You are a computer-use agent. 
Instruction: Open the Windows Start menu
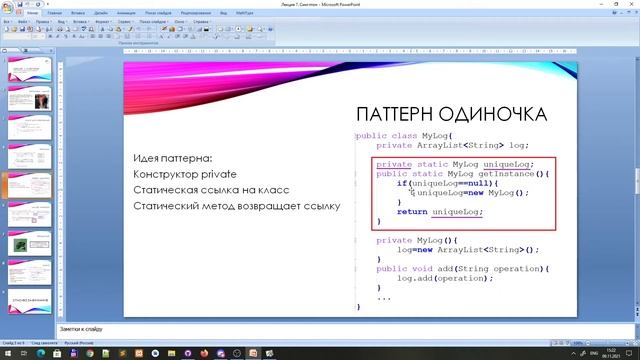click(x=8, y=353)
